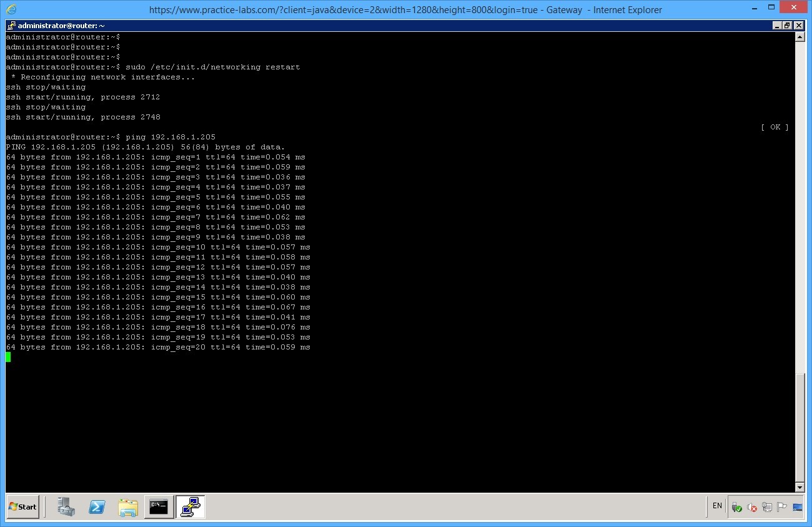Select the active remote terminal client taskbar icon
812x527 pixels.
[190, 507]
